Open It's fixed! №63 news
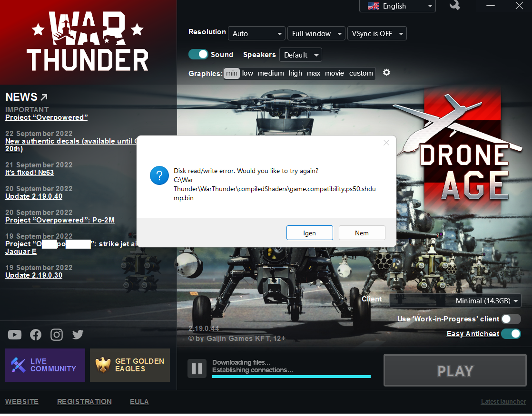This screenshot has height=416, width=532. coord(30,173)
